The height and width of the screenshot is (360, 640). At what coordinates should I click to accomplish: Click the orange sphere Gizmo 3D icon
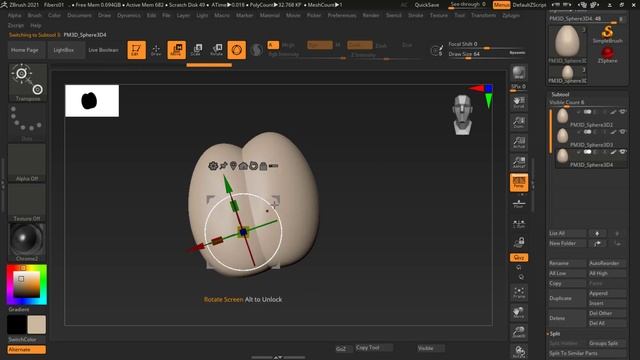point(237,50)
